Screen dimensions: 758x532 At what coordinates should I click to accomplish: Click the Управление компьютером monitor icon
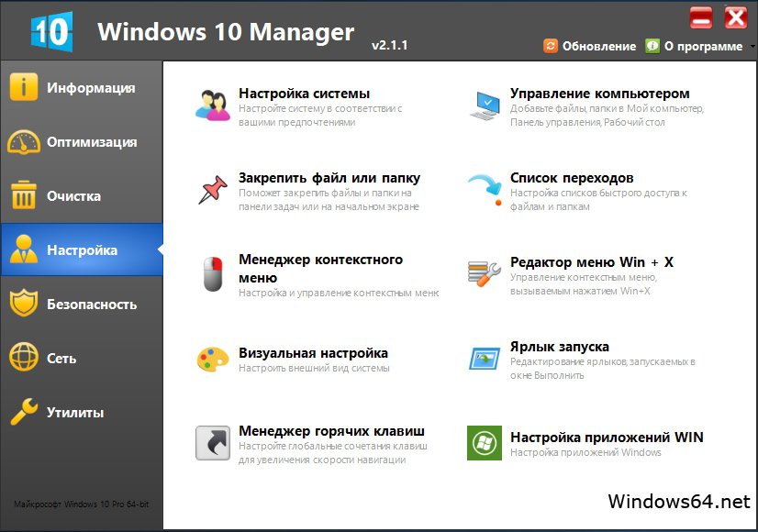click(x=485, y=105)
